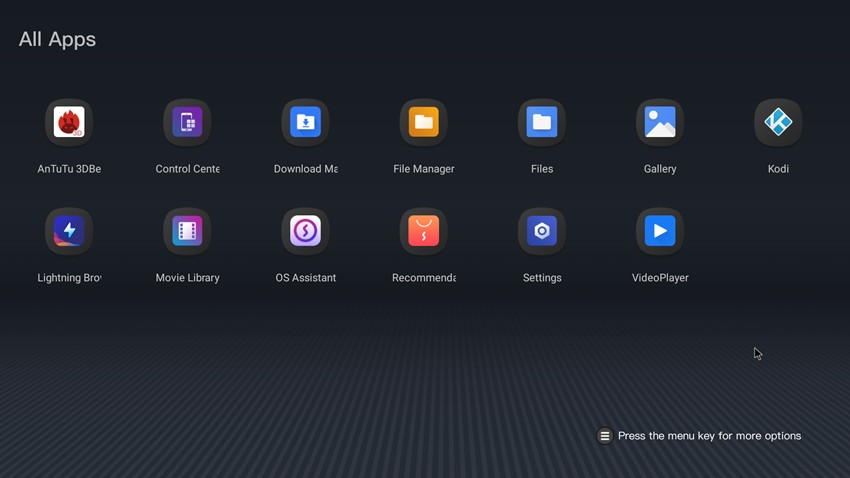Launch the orange File Manager icon

pos(424,123)
